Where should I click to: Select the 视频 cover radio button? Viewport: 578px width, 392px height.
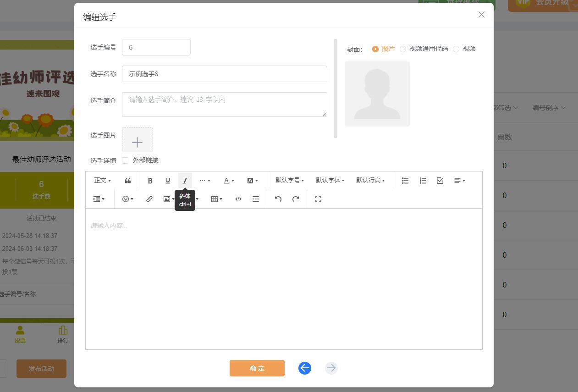coord(456,49)
